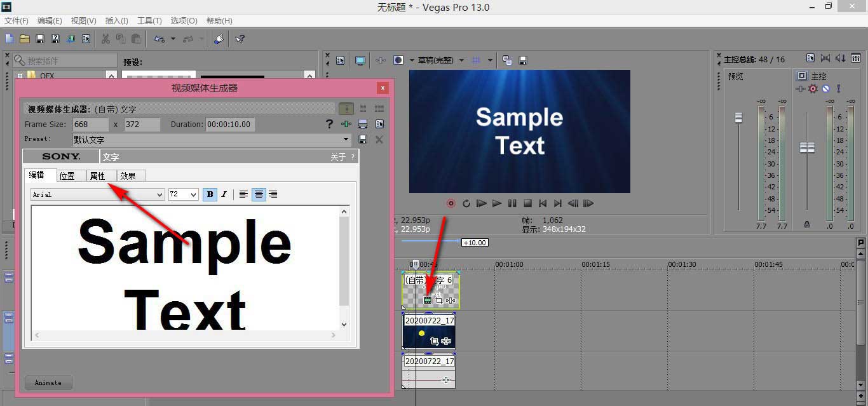Stop the preview playback
Image resolution: width=868 pixels, height=406 pixels.
click(527, 203)
